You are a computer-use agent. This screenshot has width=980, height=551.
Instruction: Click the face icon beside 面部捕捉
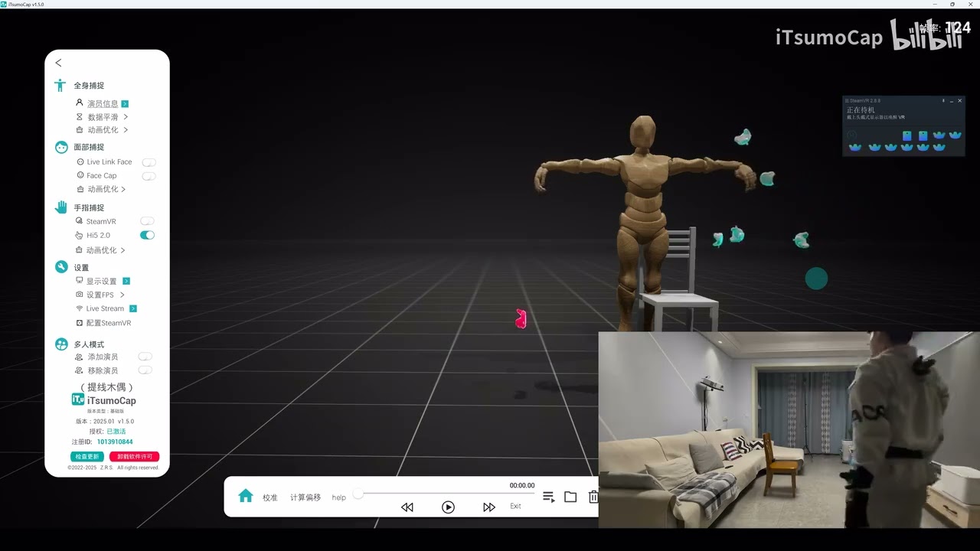pos(61,147)
